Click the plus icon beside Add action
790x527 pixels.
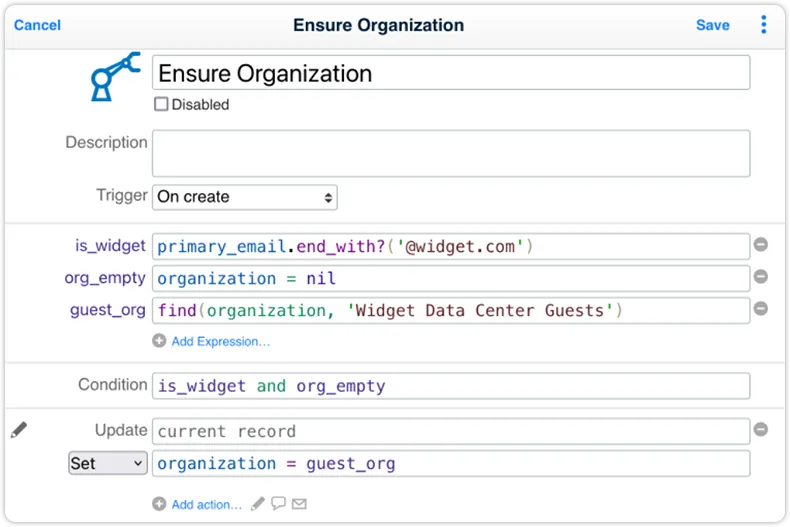click(x=159, y=504)
